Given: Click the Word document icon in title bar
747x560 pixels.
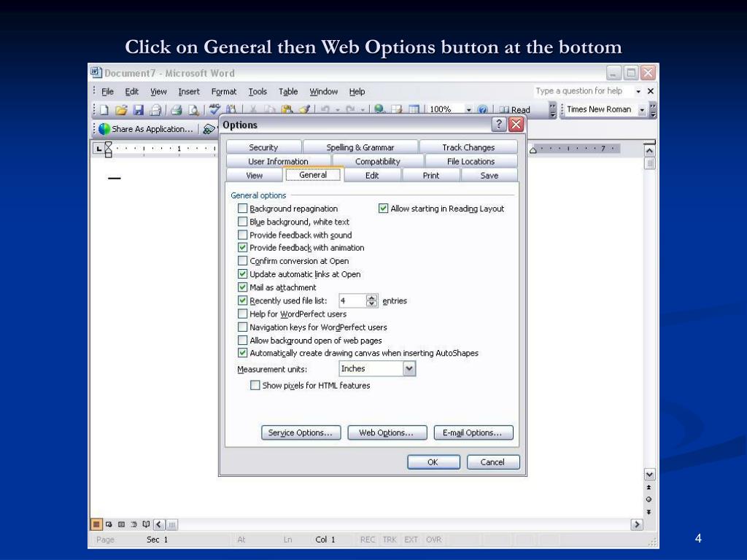Looking at the screenshot, I should 96,72.
